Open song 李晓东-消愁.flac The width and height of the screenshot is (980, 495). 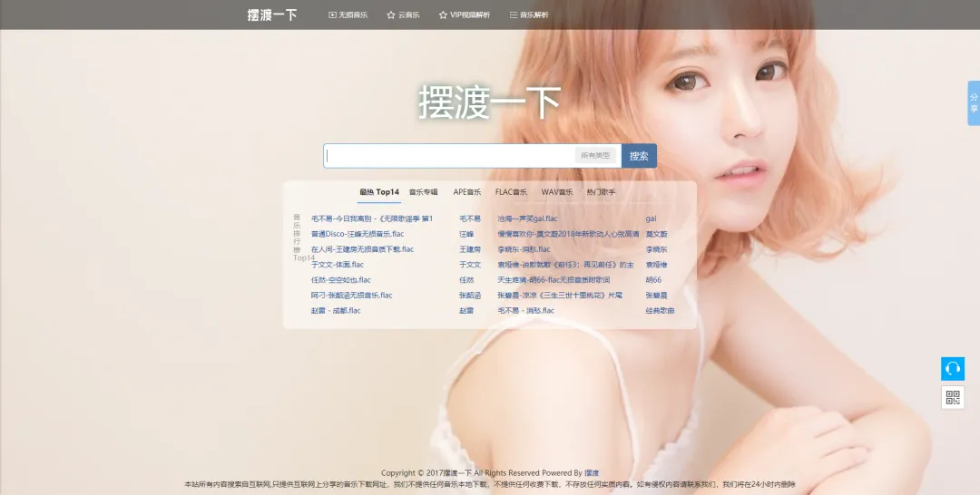pos(524,249)
